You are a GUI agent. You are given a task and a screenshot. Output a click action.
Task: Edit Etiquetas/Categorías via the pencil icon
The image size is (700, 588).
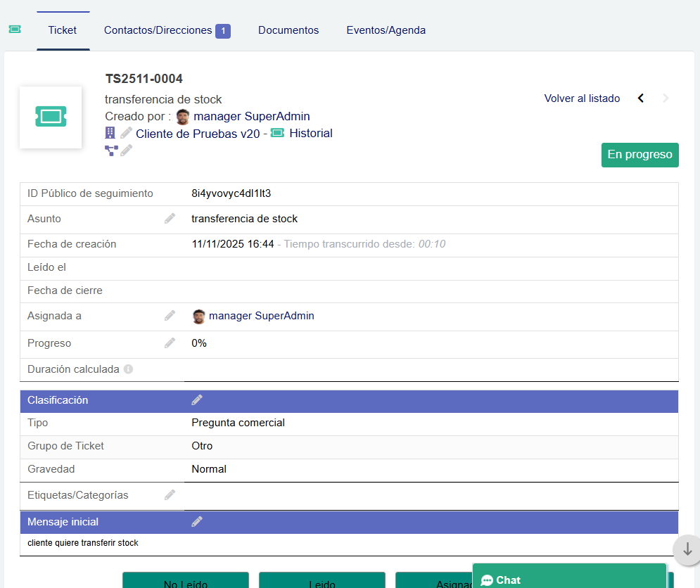(x=170, y=494)
